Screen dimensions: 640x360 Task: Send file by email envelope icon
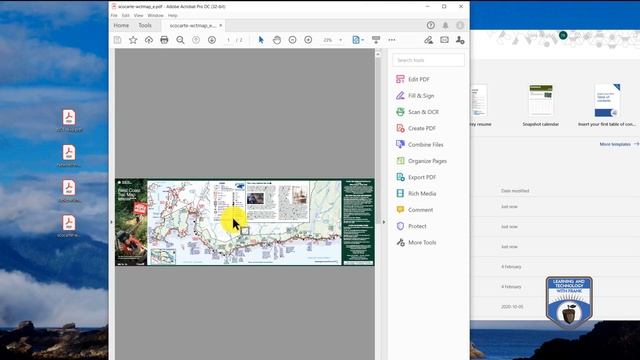coord(444,40)
